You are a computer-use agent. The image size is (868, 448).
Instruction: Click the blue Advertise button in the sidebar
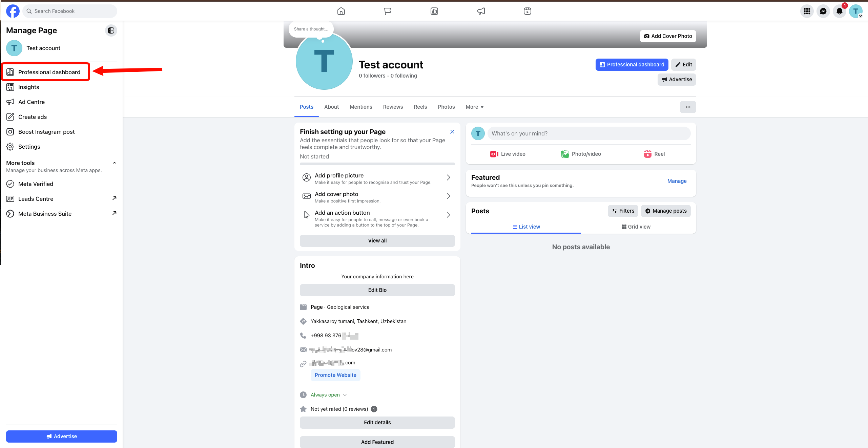coord(62,436)
